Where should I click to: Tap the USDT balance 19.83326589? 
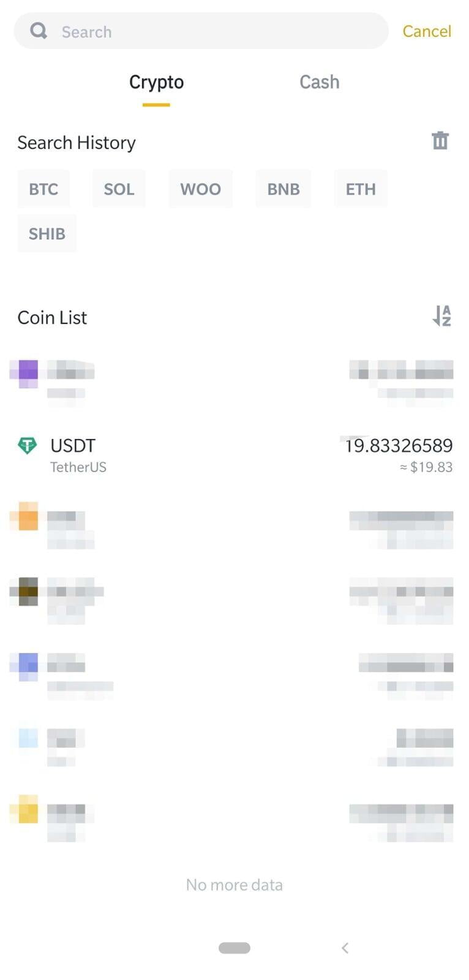pos(399,445)
